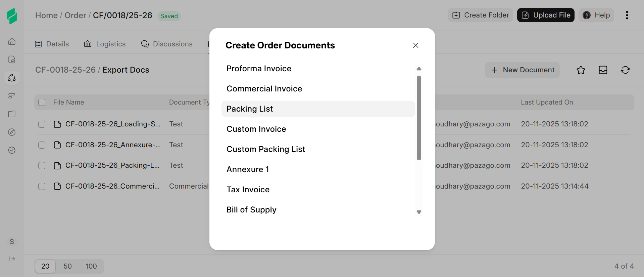Go to Home breadcrumb link
The height and width of the screenshot is (277, 644).
[46, 15]
